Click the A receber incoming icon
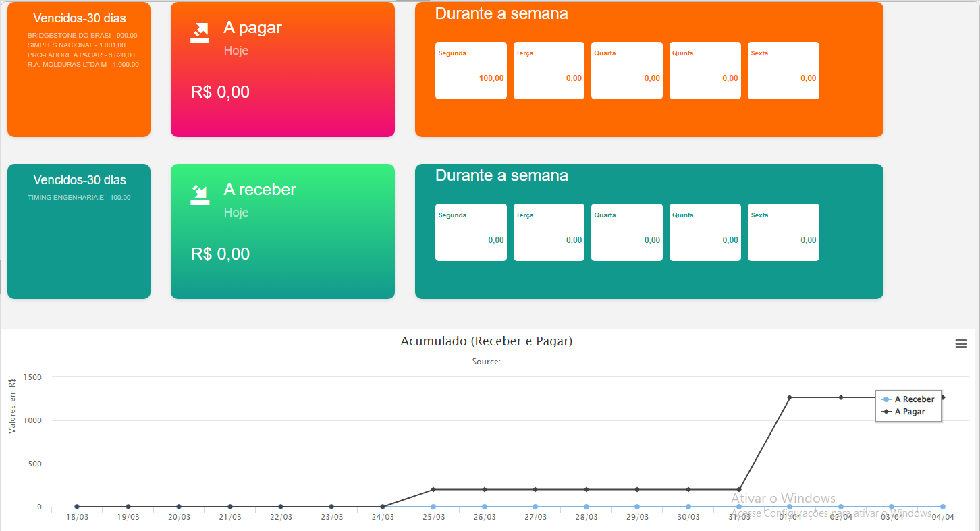 coord(200,195)
